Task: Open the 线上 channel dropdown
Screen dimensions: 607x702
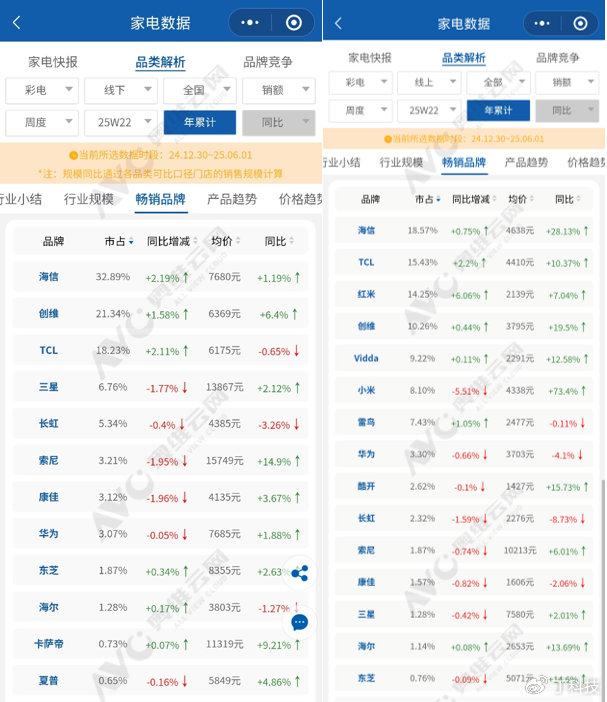Action: pyautogui.click(x=429, y=82)
